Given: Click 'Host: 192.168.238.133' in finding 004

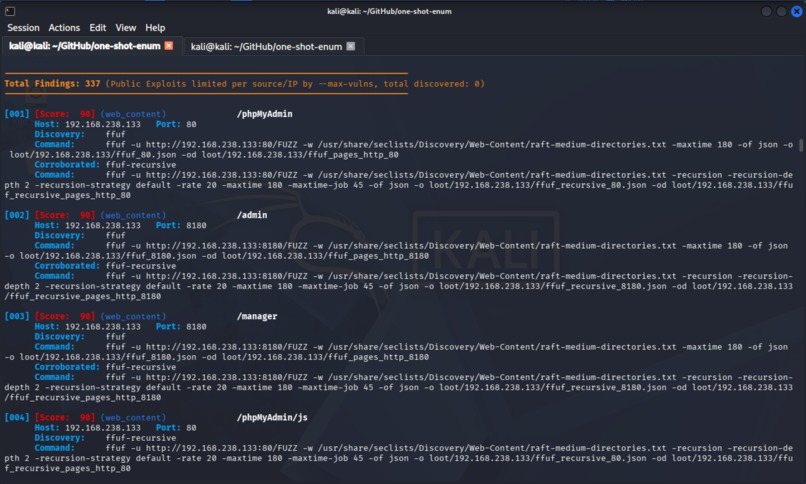Looking at the screenshot, I should [x=87, y=427].
